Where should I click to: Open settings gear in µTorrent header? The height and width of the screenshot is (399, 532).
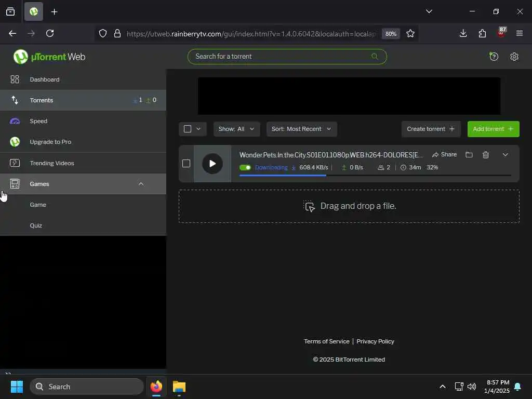514,57
